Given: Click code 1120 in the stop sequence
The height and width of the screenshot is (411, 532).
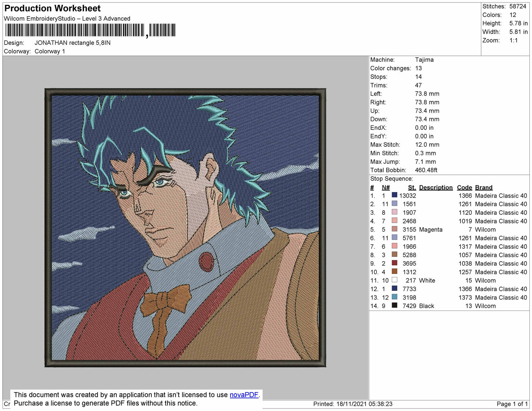Looking at the screenshot, I should [x=465, y=213].
